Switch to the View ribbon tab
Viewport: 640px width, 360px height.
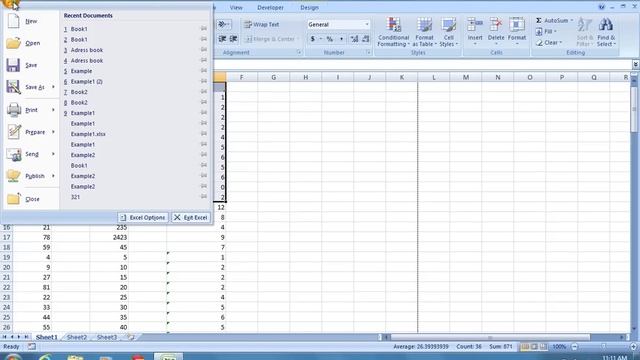pyautogui.click(x=236, y=7)
